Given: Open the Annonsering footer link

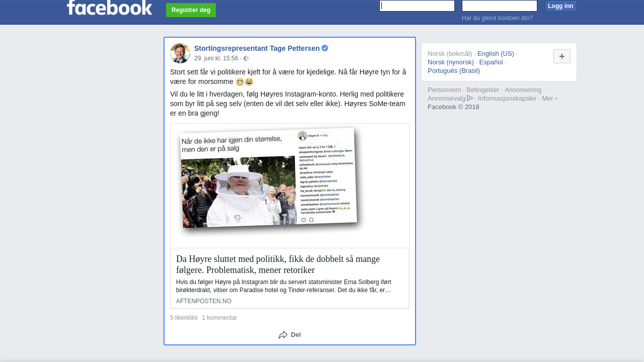Looking at the screenshot, I should pyautogui.click(x=523, y=90).
